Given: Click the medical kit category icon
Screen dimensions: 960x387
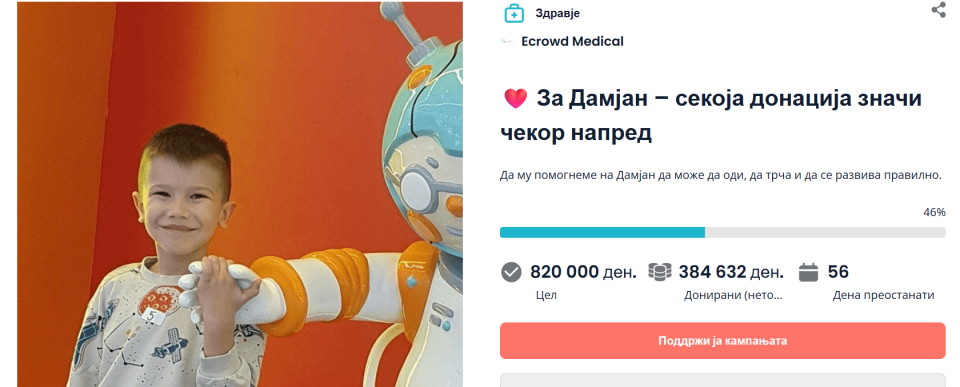Looking at the screenshot, I should pyautogui.click(x=514, y=13).
